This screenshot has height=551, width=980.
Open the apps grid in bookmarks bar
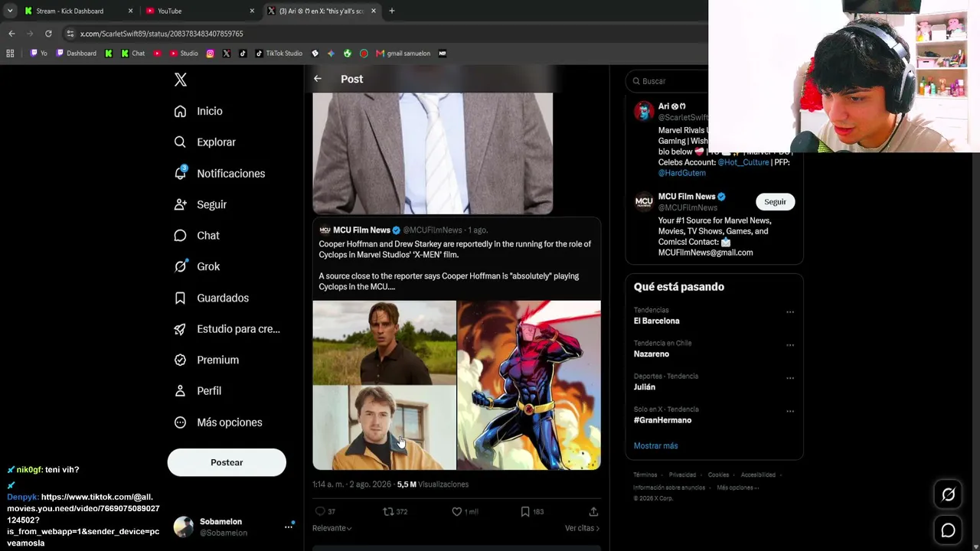(10, 54)
